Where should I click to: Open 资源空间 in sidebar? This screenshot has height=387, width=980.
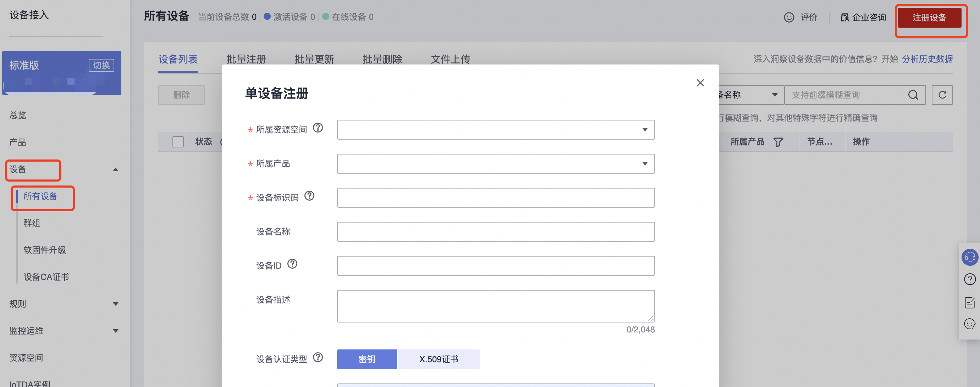click(26, 358)
